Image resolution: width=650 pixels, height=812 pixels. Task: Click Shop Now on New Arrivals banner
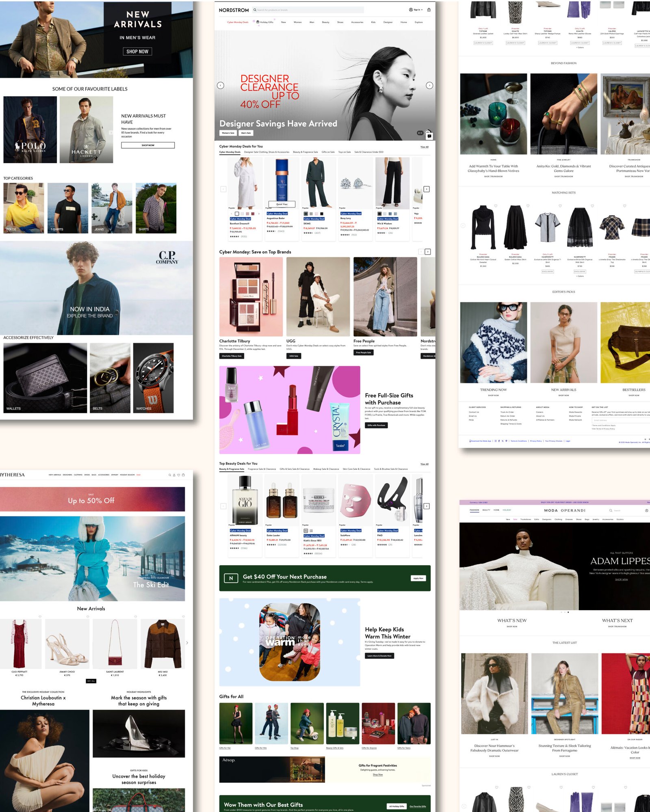pyautogui.click(x=137, y=52)
